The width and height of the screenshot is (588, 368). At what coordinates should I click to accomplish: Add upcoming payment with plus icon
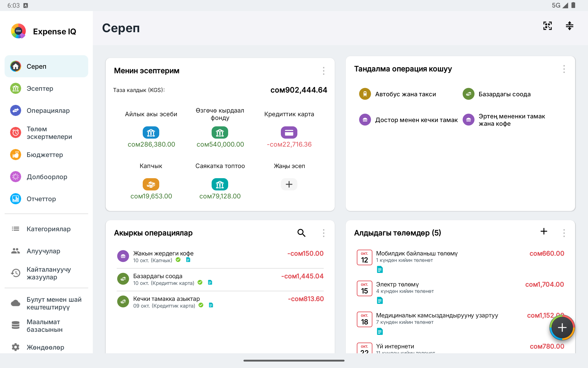click(544, 231)
